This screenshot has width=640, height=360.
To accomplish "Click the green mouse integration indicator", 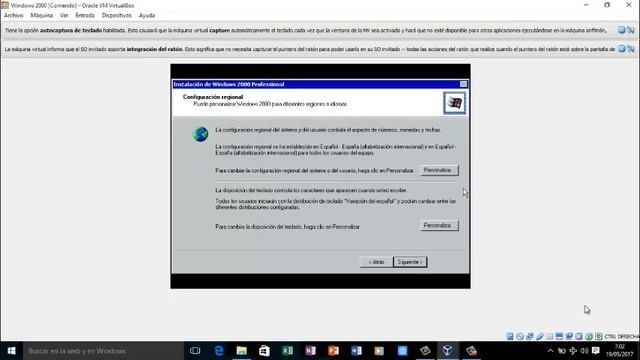I will 589,336.
